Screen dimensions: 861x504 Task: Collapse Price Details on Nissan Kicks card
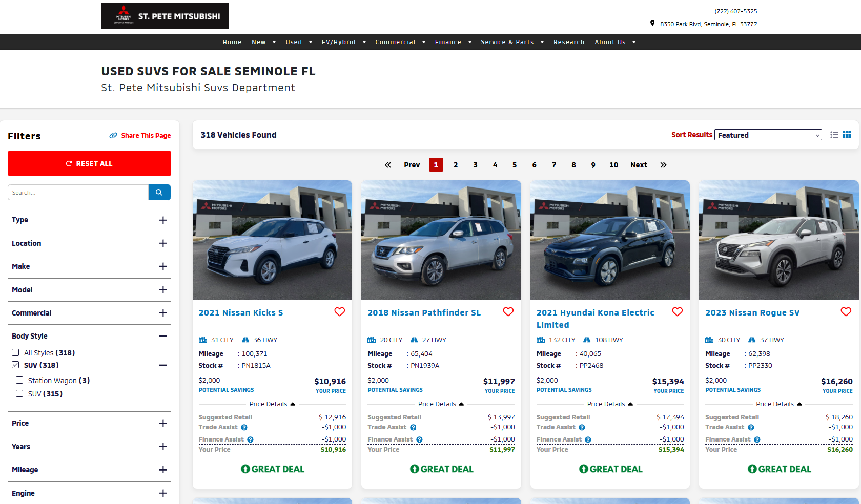point(272,404)
